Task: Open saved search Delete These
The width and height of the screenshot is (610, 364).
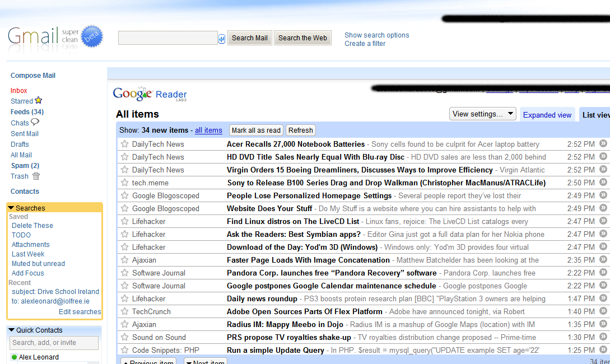Action: click(x=32, y=226)
